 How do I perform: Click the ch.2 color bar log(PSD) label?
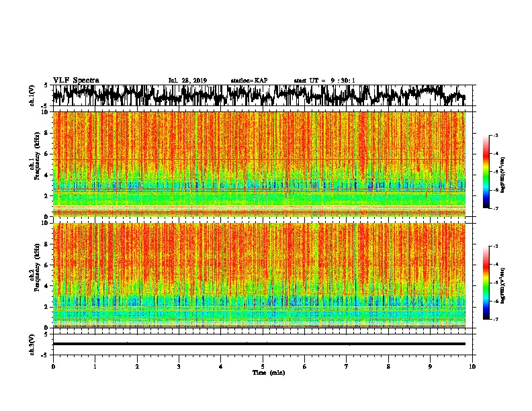[503, 285]
